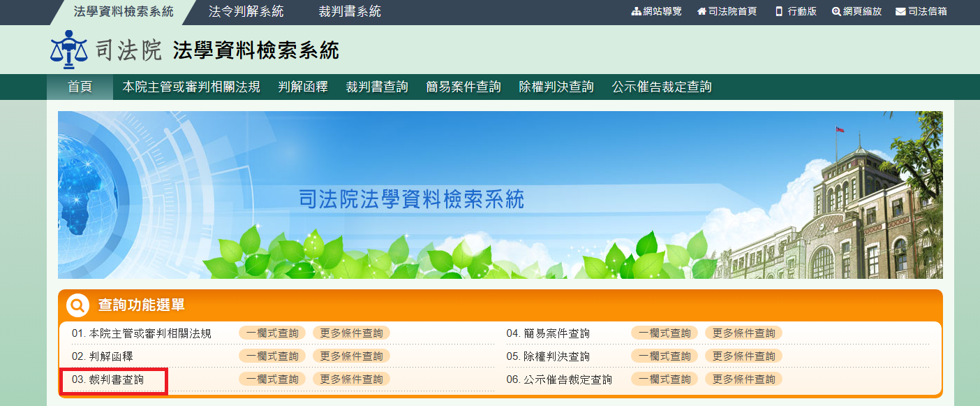Click 一欄式查詢 for 04. 簡易案件查詢

(665, 333)
